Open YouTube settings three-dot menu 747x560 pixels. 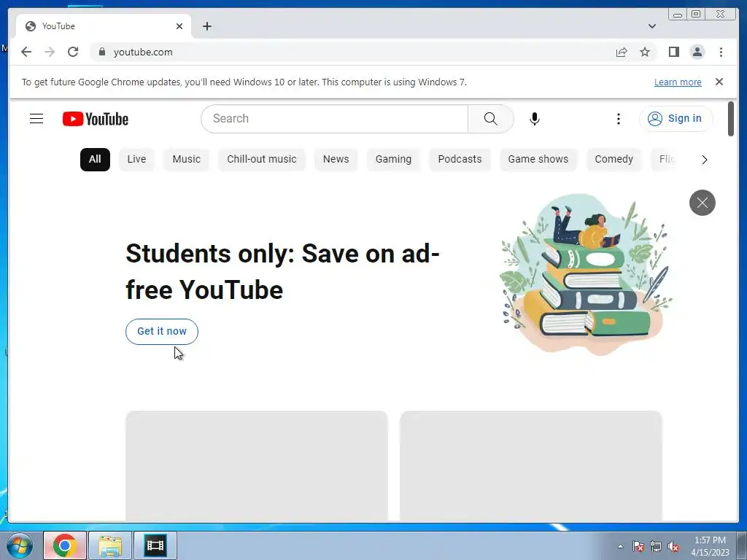tap(619, 119)
